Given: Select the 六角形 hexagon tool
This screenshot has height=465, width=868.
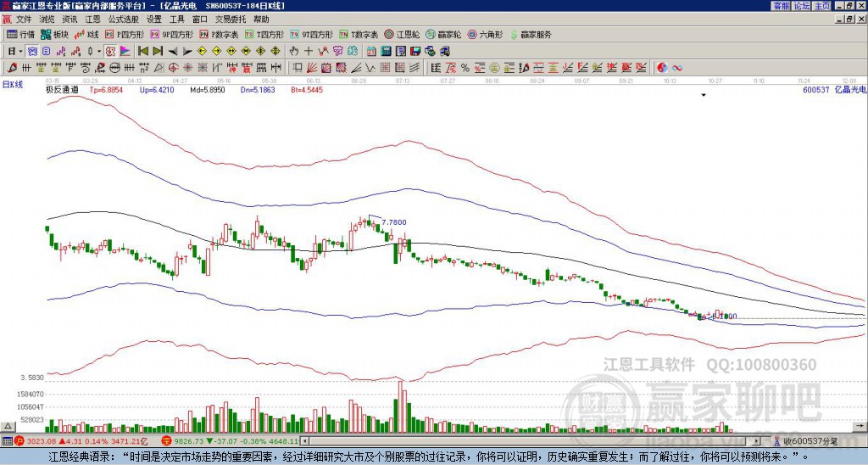Looking at the screenshot, I should point(485,35).
